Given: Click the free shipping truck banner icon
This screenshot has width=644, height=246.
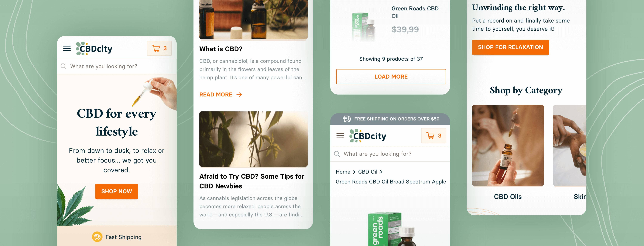Looking at the screenshot, I should pos(347,119).
